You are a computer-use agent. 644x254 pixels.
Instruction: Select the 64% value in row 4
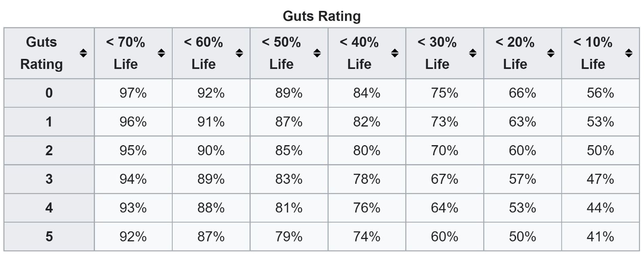[x=444, y=208]
